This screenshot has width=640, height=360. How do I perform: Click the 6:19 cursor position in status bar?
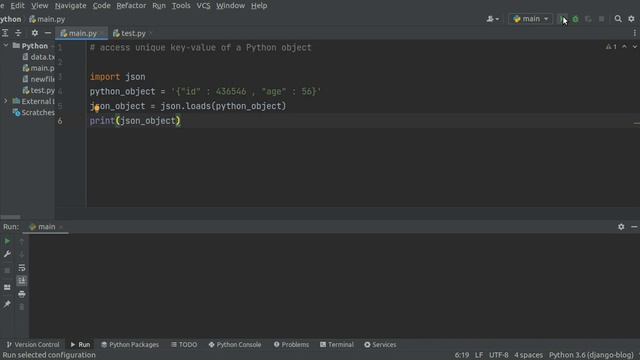pos(462,355)
